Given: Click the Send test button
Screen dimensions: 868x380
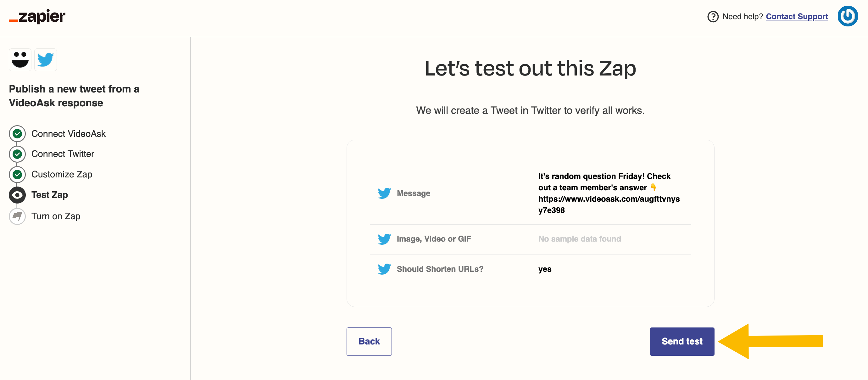Looking at the screenshot, I should click(682, 341).
